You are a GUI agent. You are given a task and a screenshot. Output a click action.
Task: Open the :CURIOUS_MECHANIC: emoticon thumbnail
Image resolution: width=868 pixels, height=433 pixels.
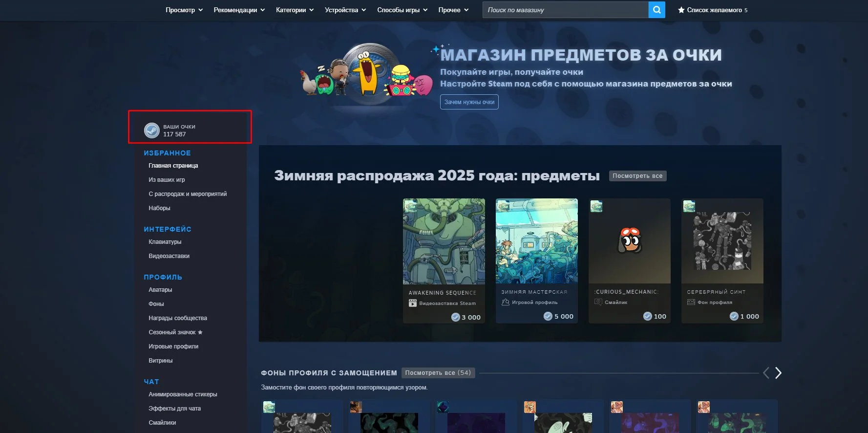point(630,241)
